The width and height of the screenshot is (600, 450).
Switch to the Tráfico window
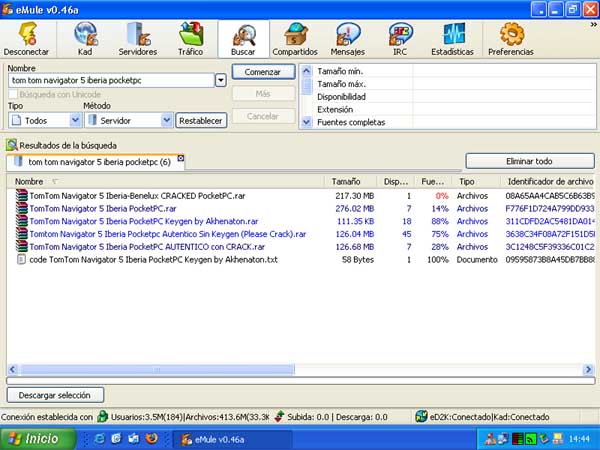click(191, 39)
